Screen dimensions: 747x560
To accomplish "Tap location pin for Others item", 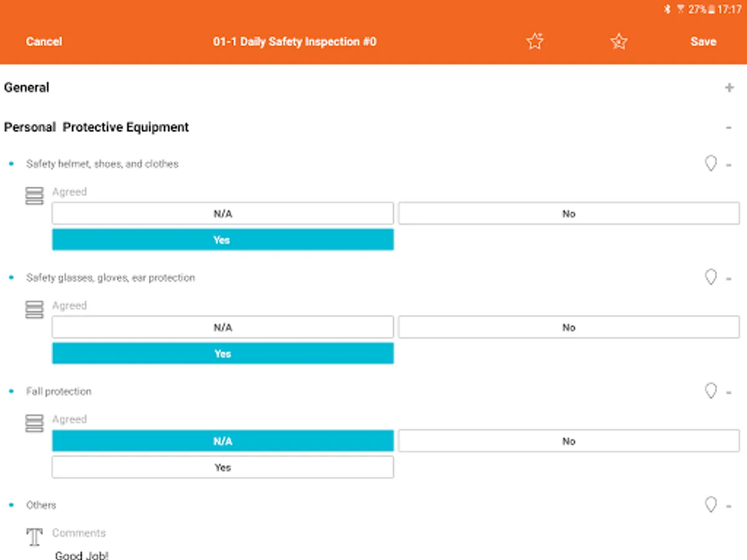I will pyautogui.click(x=710, y=505).
